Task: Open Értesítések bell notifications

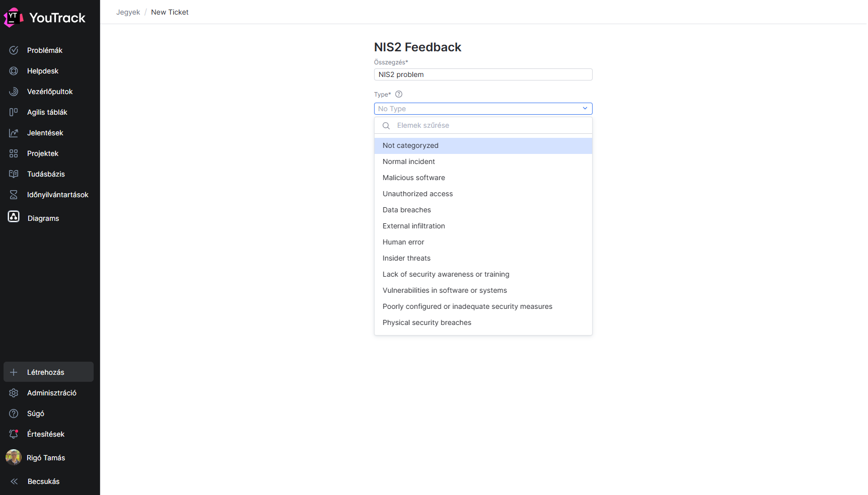Action: tap(14, 434)
